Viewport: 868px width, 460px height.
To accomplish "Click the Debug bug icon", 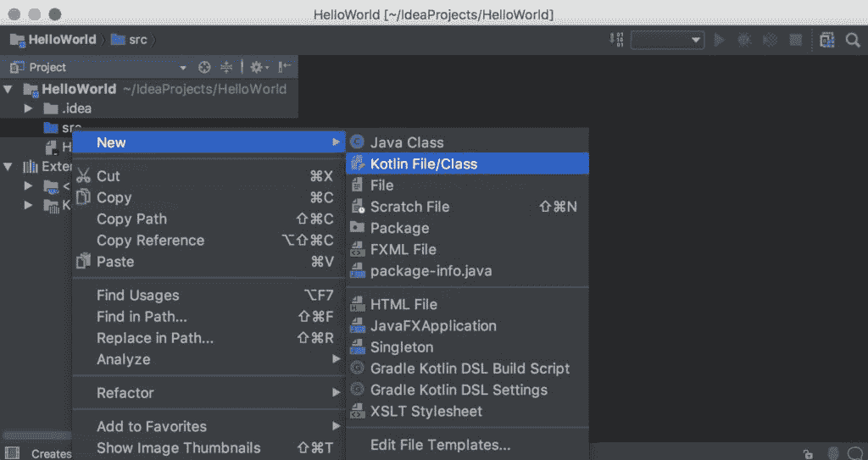I will click(744, 40).
